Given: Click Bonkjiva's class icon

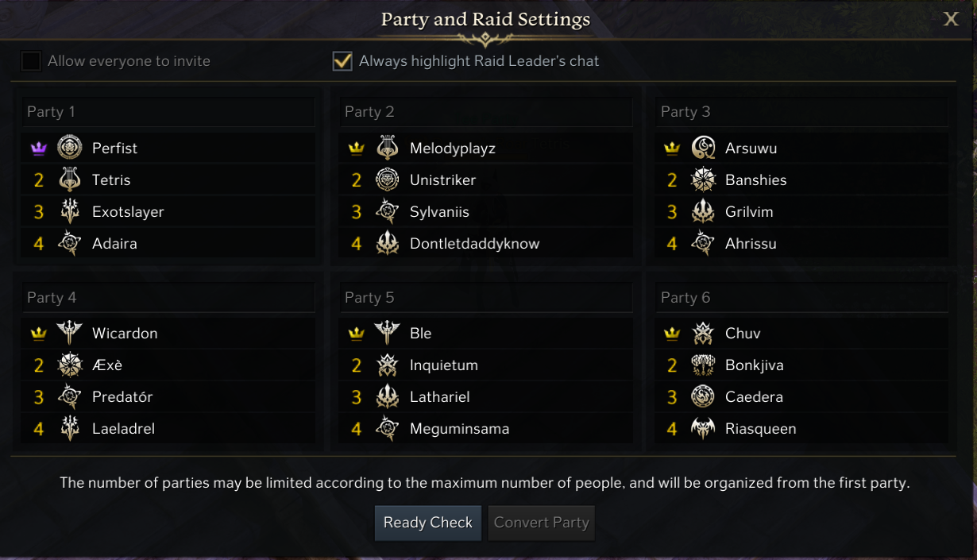Looking at the screenshot, I should coord(703,365).
